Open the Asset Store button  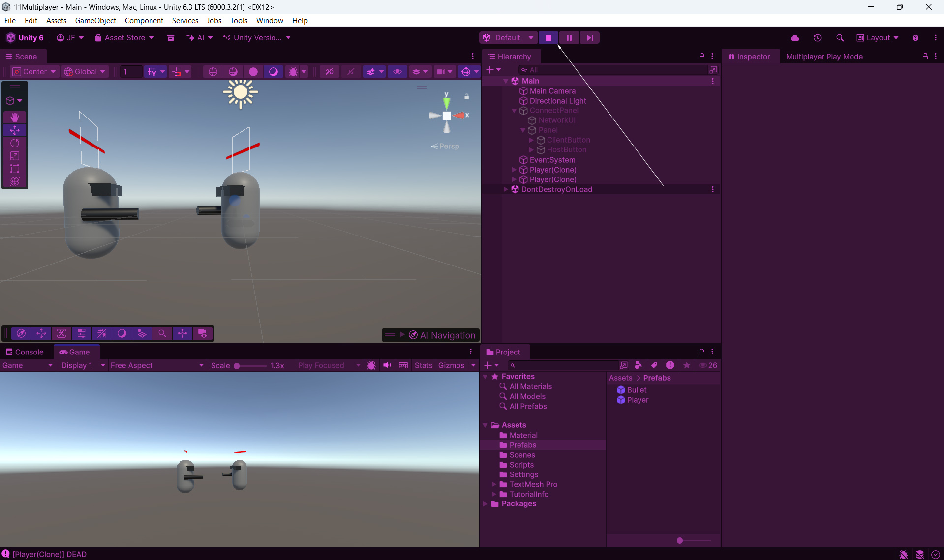pos(124,38)
